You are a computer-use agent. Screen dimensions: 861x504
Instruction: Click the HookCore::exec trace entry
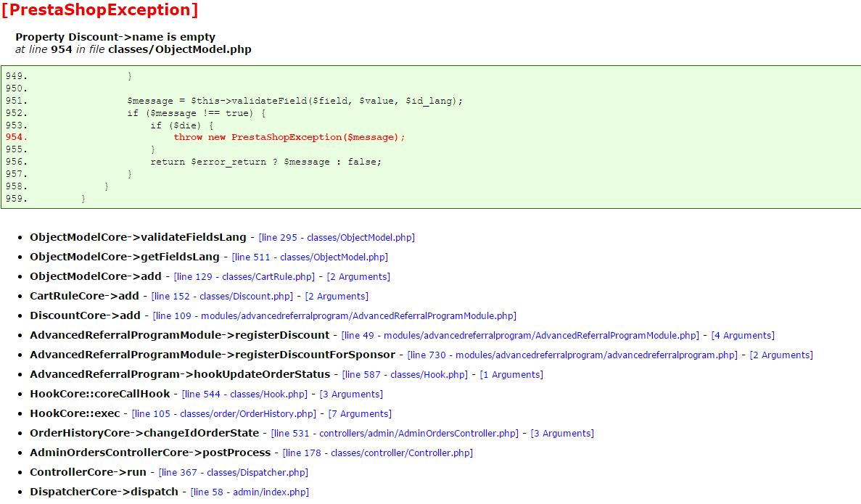75,413
